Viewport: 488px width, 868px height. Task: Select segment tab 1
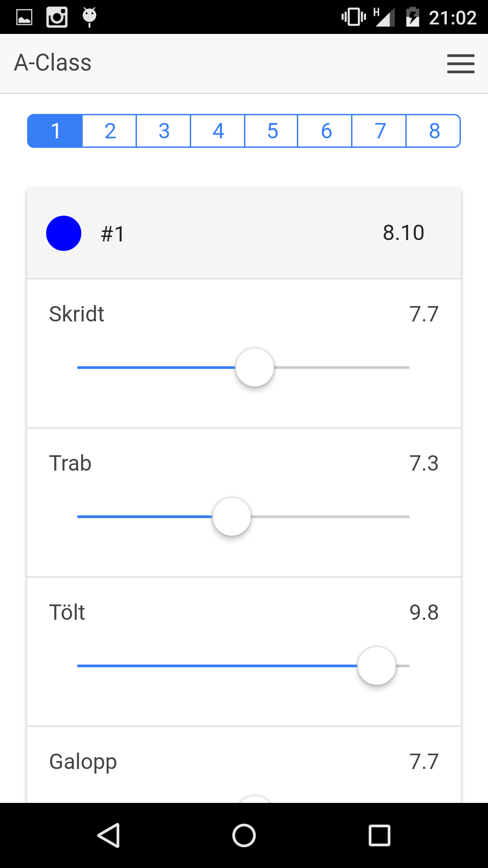[x=55, y=131]
